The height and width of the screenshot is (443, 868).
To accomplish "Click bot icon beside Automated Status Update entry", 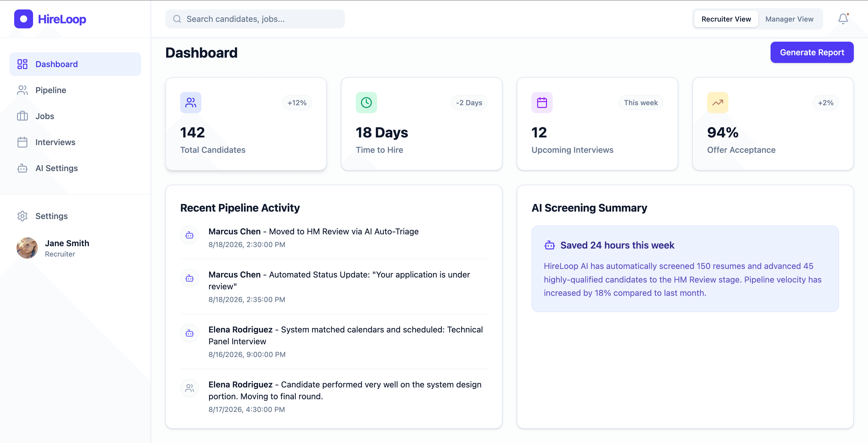I will click(x=190, y=278).
